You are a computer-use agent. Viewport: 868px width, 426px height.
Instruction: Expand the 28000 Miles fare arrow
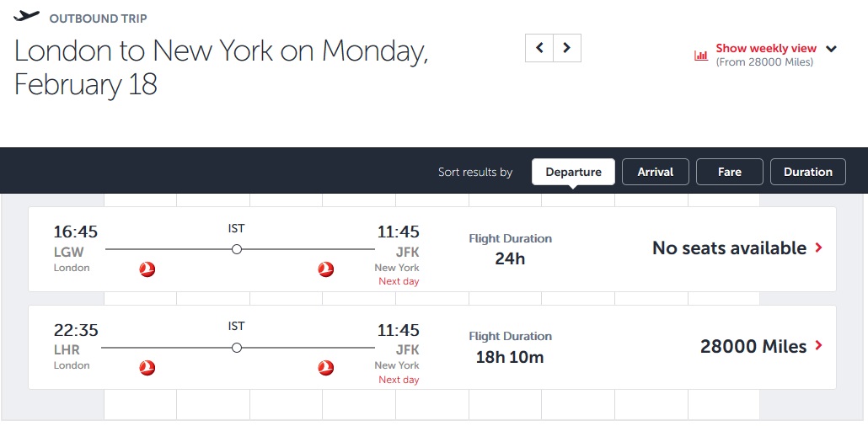pyautogui.click(x=817, y=346)
